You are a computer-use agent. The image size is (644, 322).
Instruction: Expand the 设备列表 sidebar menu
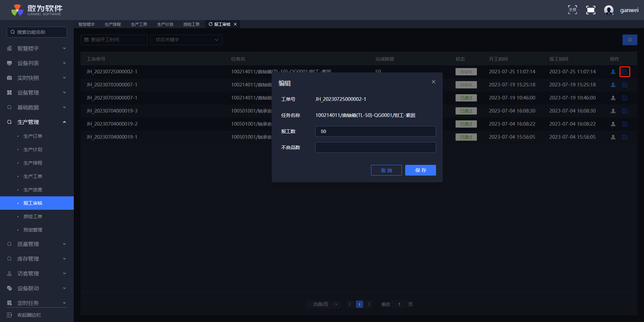click(x=37, y=63)
